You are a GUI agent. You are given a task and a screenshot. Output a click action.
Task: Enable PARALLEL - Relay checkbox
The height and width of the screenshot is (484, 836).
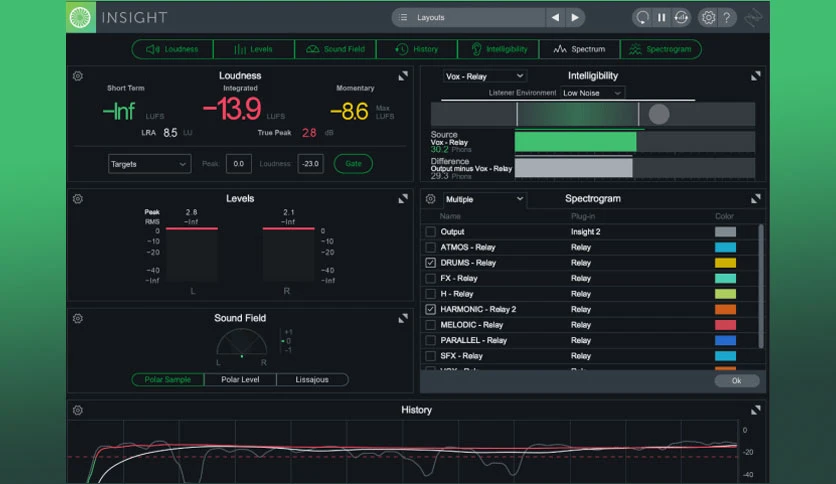tap(430, 340)
